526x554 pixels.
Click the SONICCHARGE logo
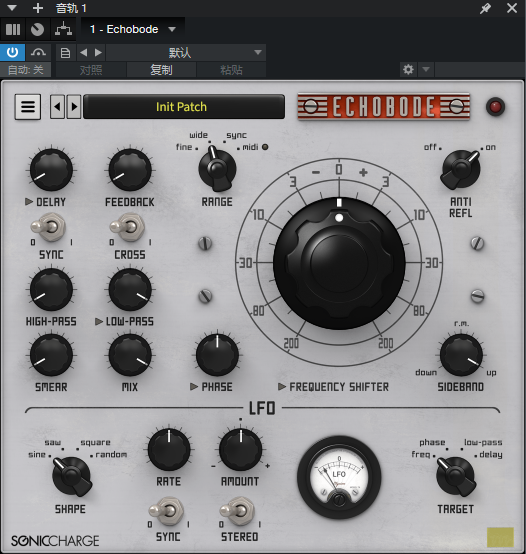click(55, 541)
